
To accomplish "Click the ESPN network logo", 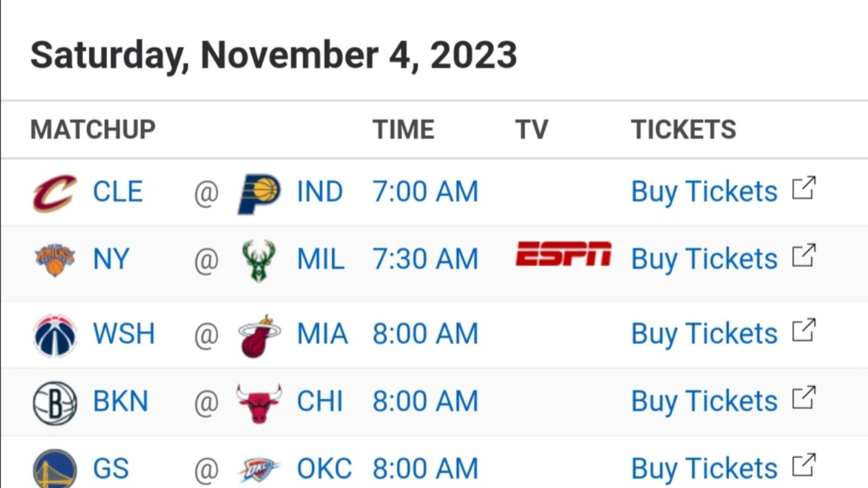I will click(563, 253).
